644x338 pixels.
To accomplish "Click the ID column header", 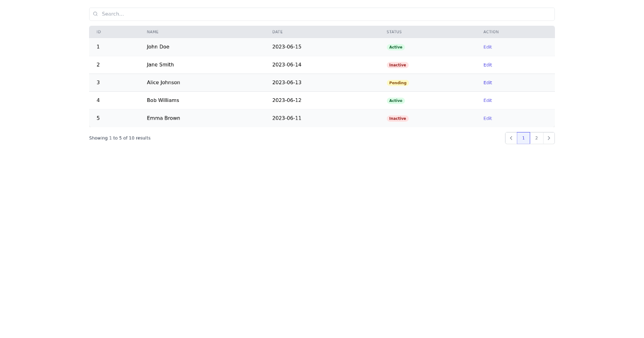I will coord(99,32).
